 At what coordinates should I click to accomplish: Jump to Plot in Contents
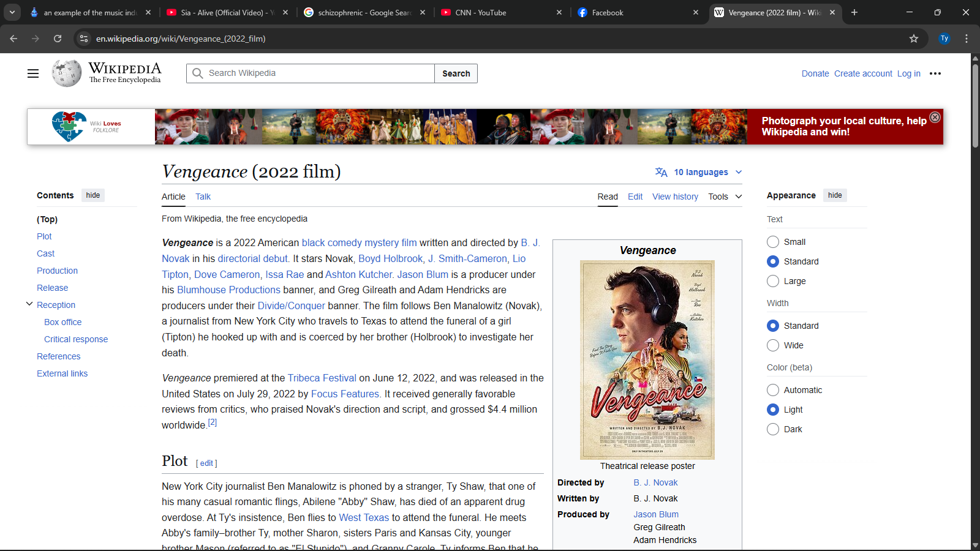click(x=44, y=236)
